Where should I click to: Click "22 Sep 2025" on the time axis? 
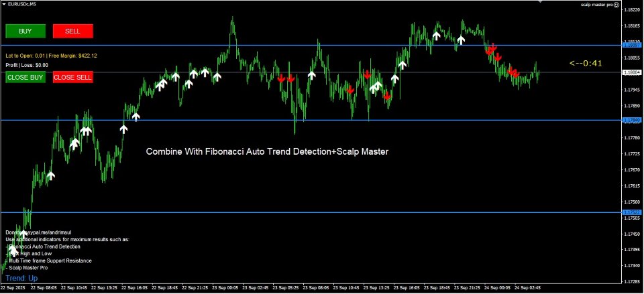tap(13, 288)
